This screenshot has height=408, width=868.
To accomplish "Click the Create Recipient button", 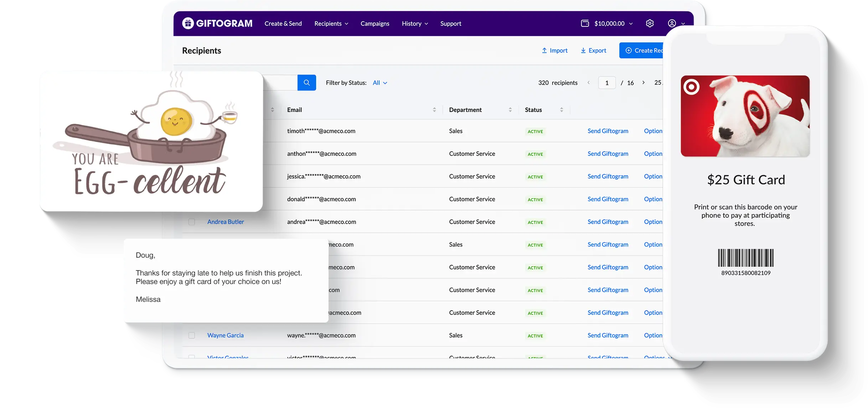I will (641, 51).
